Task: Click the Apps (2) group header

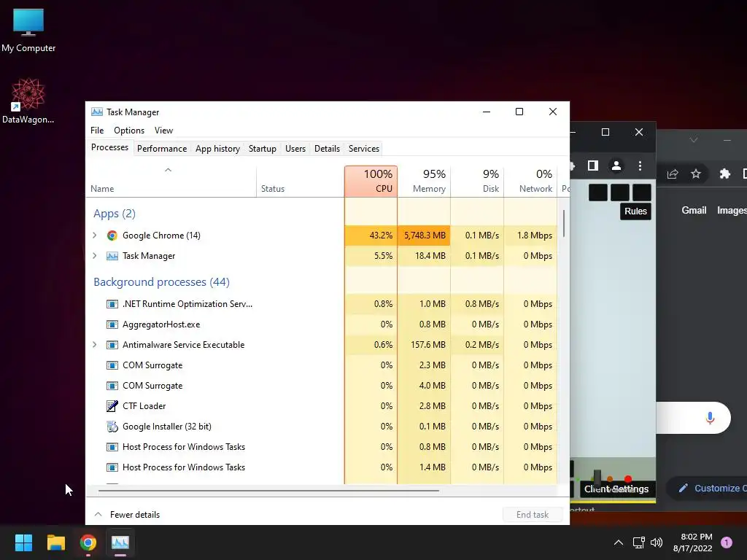Action: [115, 214]
